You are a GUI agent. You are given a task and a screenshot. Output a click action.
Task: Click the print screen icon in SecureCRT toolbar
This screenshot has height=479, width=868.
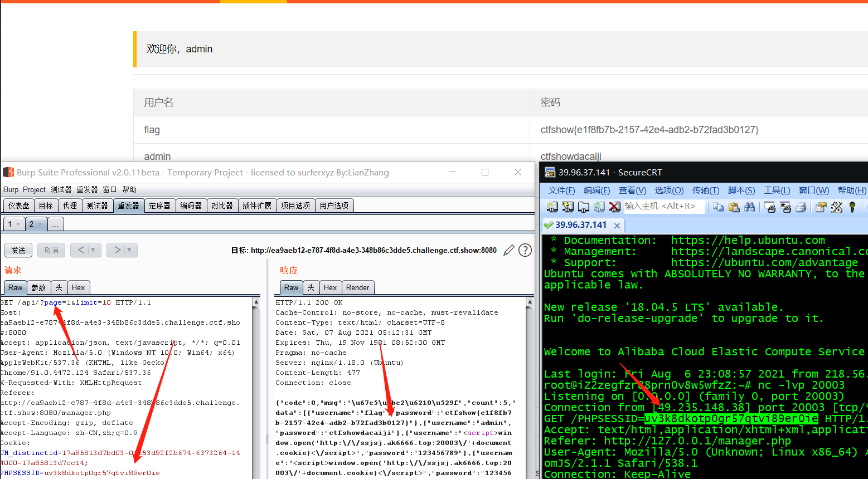coord(770,207)
